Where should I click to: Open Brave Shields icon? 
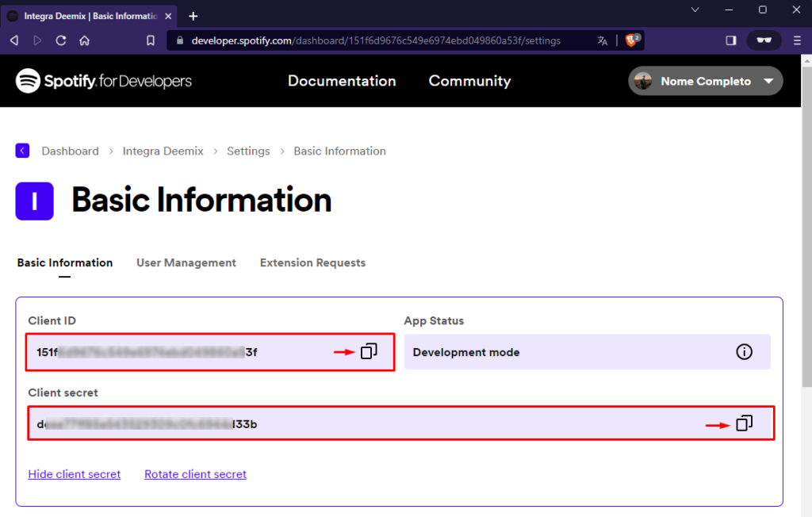tap(632, 40)
